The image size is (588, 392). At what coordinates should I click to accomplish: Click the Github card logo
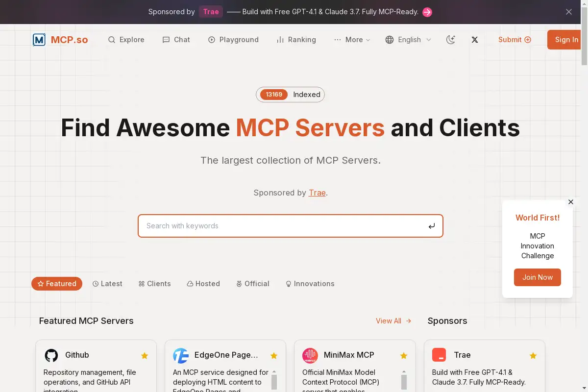51,355
